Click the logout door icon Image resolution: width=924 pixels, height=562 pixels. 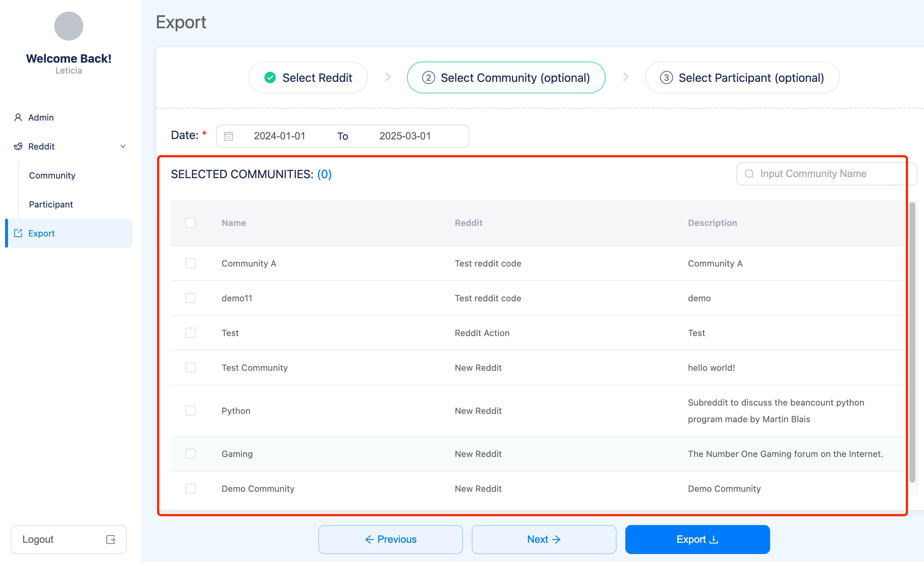pos(111,540)
